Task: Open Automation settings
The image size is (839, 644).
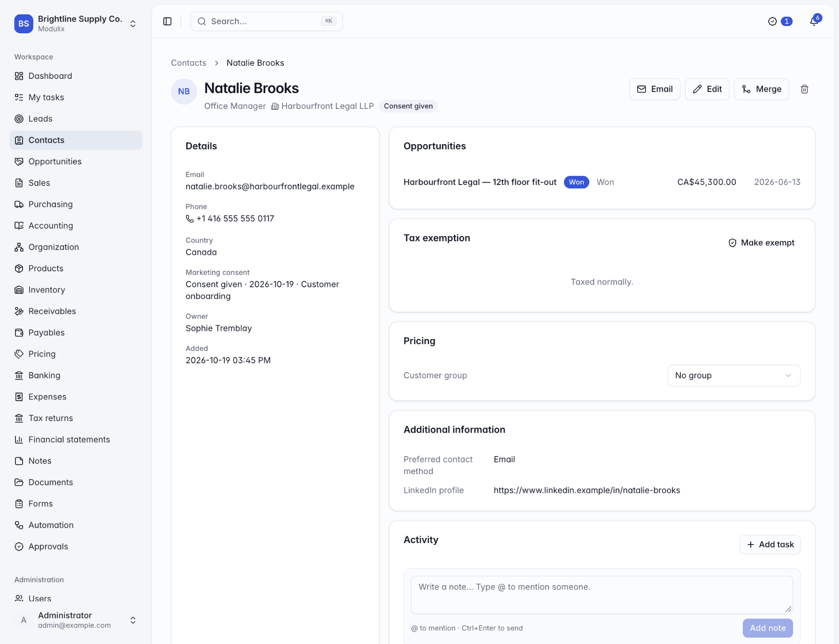Action: [76, 525]
